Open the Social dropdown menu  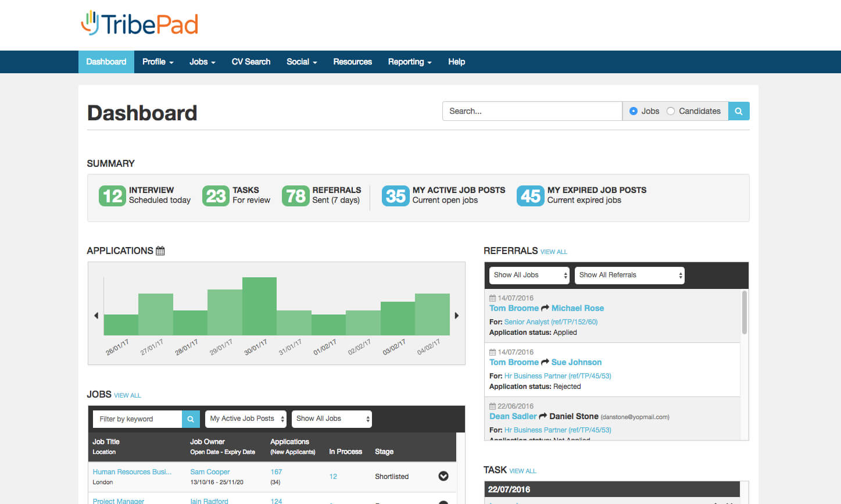pos(302,62)
